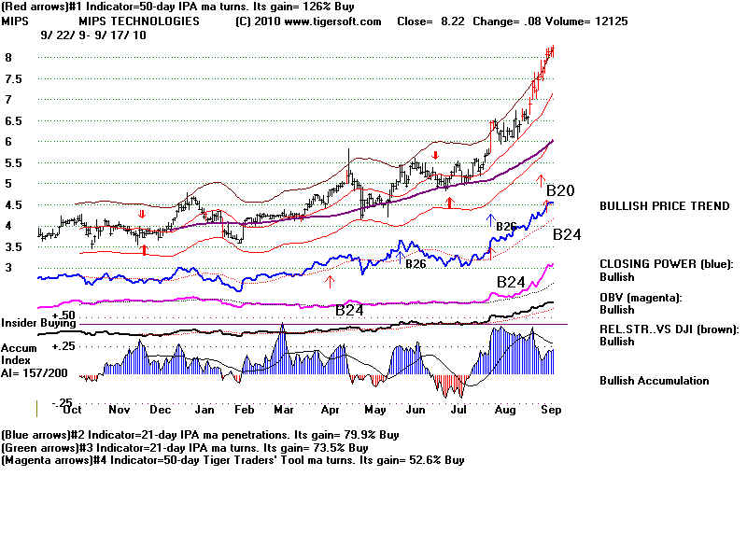Select the red up arrow below late-June prices
747x560 pixels.
point(449,202)
